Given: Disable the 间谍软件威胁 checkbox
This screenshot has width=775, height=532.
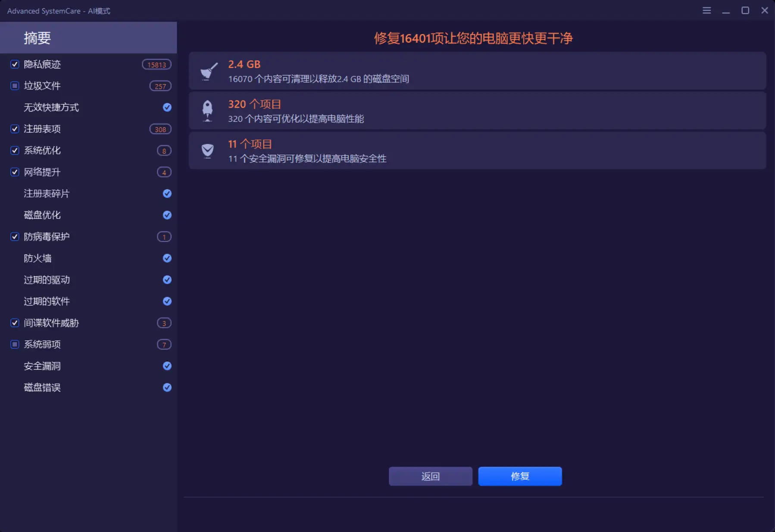Looking at the screenshot, I should [14, 323].
